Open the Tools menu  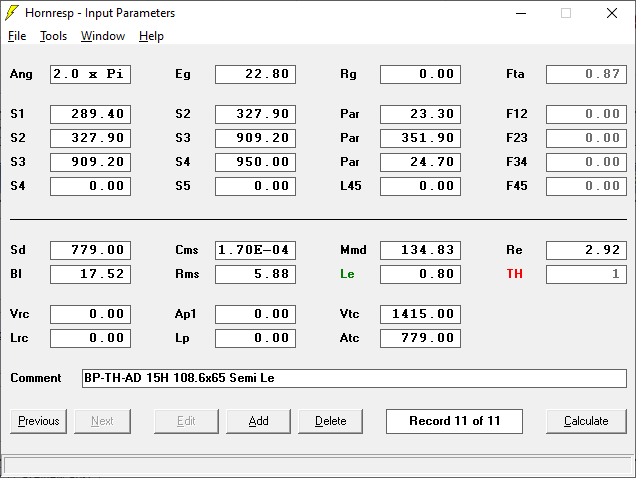click(53, 36)
